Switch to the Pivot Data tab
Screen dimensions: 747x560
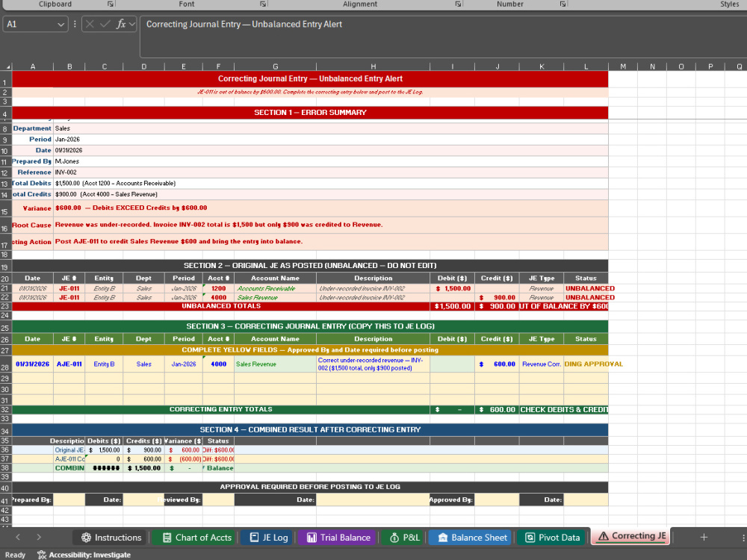[552, 537]
